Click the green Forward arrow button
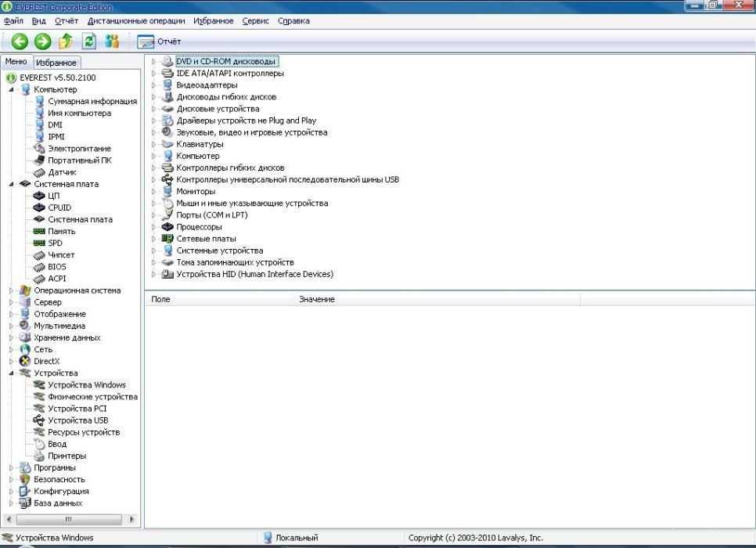This screenshot has height=548, width=756. pyautogui.click(x=43, y=41)
